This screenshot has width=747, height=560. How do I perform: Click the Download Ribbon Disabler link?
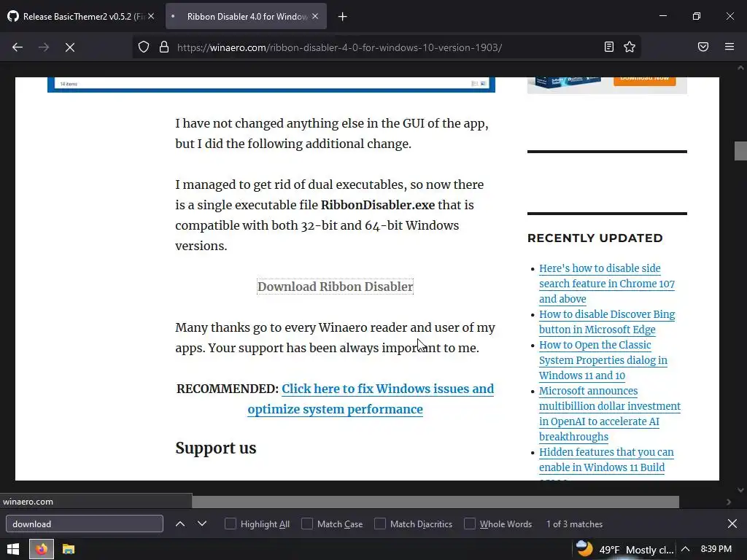(x=336, y=287)
